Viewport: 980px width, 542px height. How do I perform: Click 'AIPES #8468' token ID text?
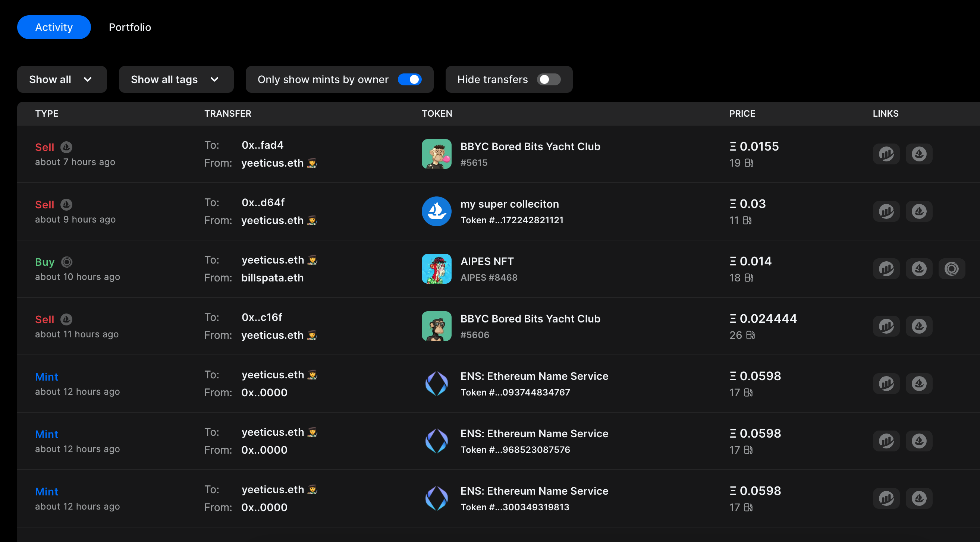coord(489,278)
